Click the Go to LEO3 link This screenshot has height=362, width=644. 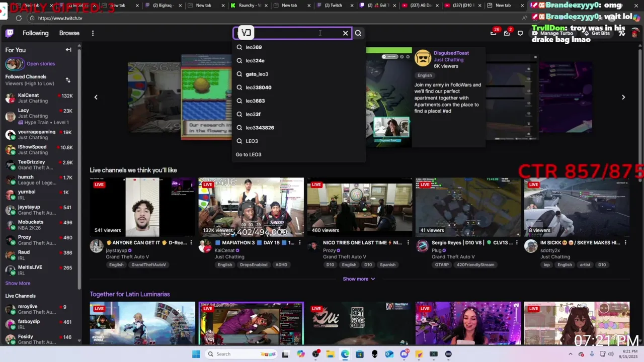[x=249, y=155]
